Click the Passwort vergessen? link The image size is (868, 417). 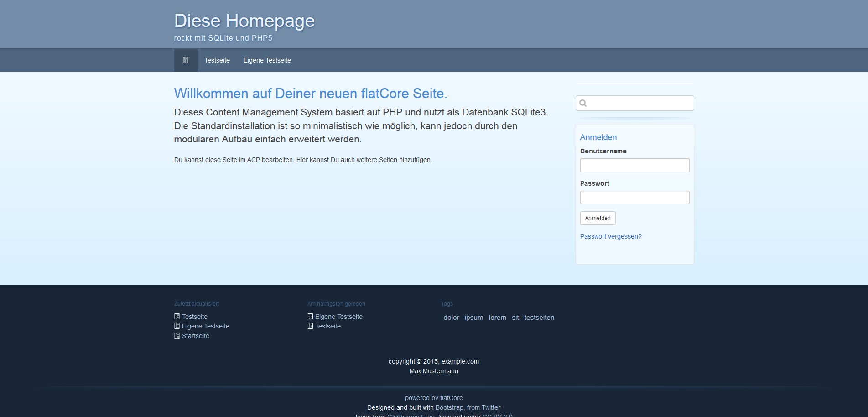pyautogui.click(x=610, y=236)
